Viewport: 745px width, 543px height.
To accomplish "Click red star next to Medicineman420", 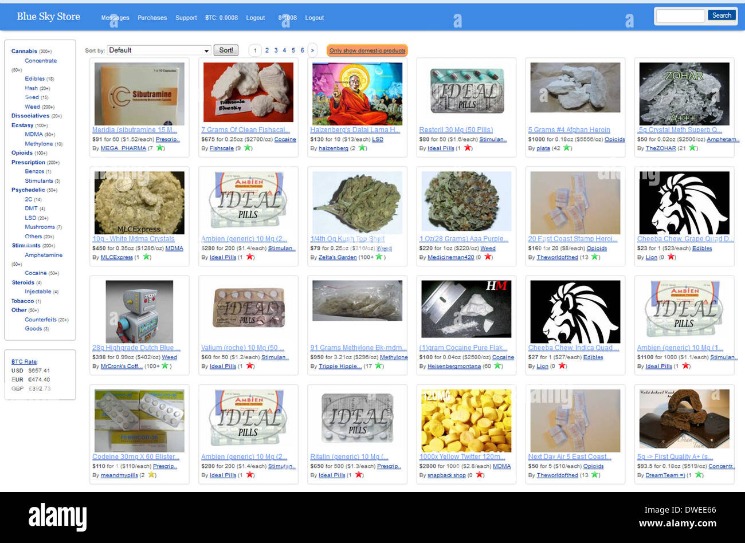I will click(488, 257).
